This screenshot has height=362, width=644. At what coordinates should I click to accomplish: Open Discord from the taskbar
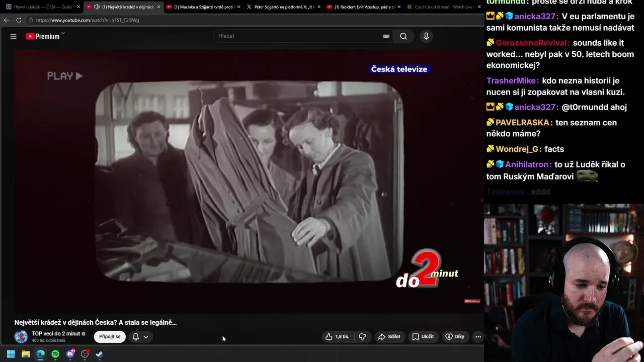pos(70,354)
